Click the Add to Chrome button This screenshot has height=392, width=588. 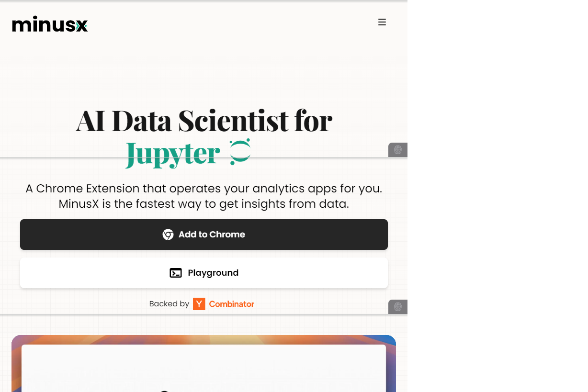pyautogui.click(x=204, y=235)
